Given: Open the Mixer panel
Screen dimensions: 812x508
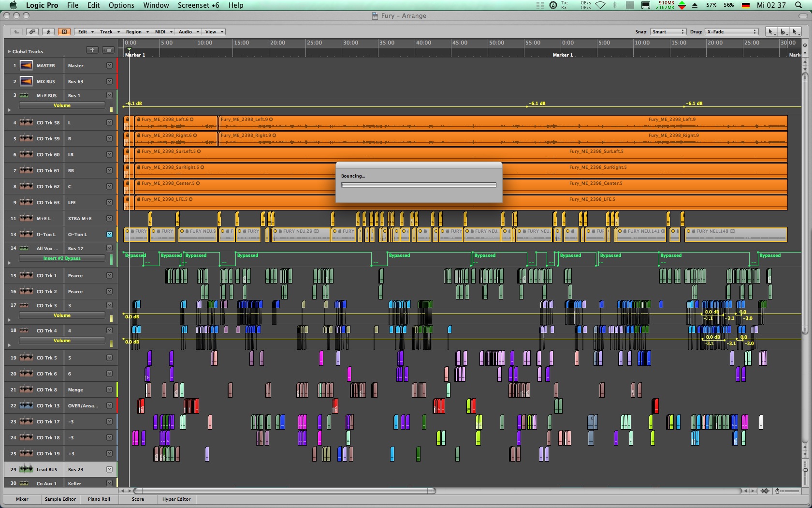Looking at the screenshot, I should [22, 499].
